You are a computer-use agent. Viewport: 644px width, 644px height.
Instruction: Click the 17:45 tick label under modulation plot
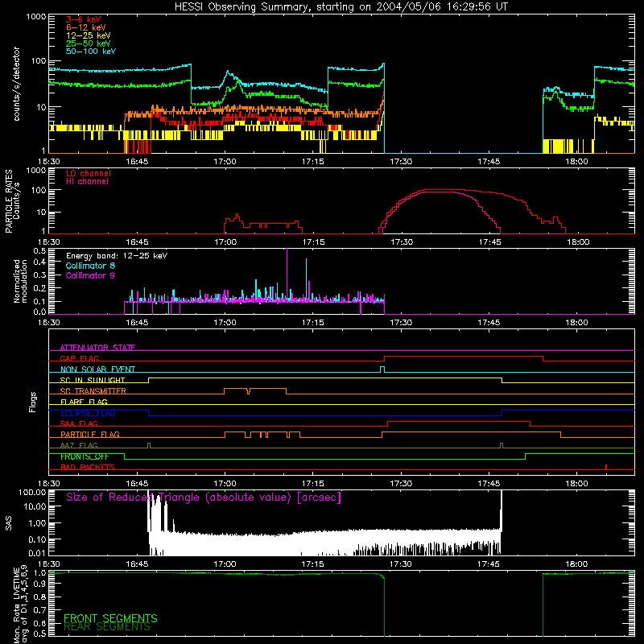tap(489, 323)
